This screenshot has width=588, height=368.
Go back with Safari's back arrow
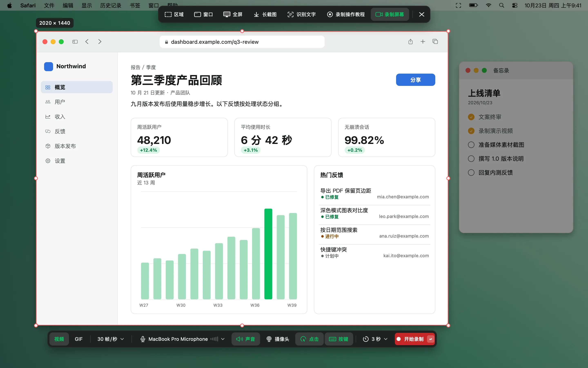pyautogui.click(x=87, y=42)
